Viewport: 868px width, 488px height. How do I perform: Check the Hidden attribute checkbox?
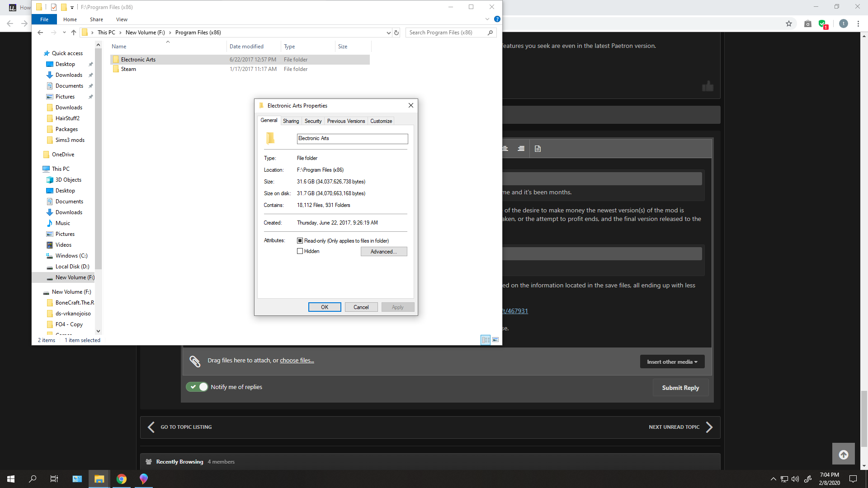click(300, 251)
